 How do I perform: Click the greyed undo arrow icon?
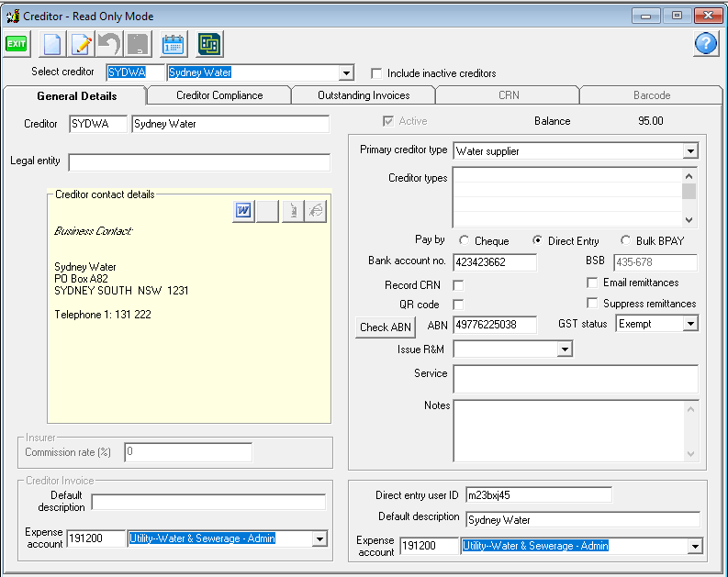(x=110, y=44)
